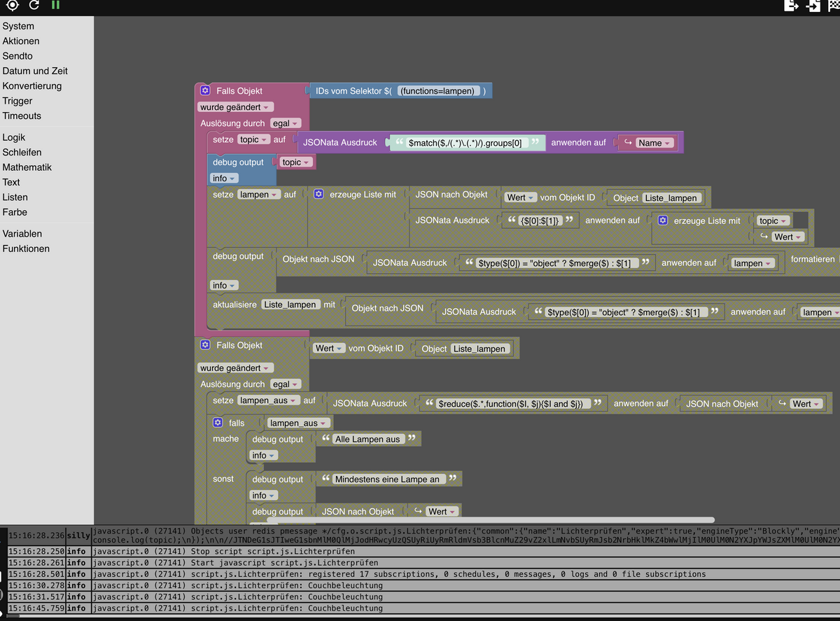The image size is (840, 621).
Task: Click the reload script icon in top bar
Action: (x=34, y=6)
